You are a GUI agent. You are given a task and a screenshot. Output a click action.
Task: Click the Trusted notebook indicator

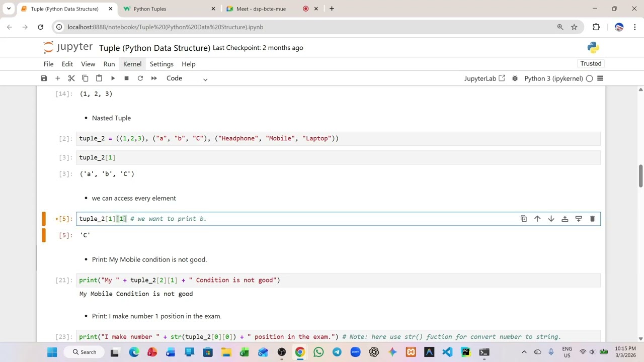[591, 63]
